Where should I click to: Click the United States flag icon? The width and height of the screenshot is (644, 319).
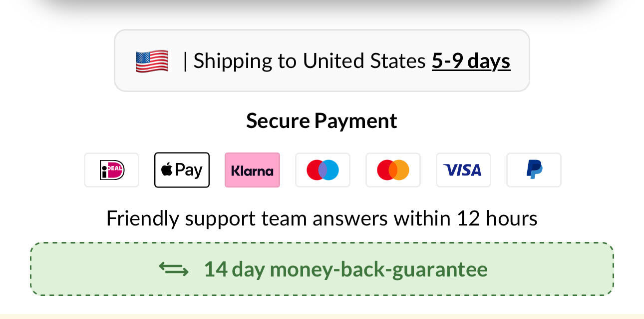[x=152, y=61]
